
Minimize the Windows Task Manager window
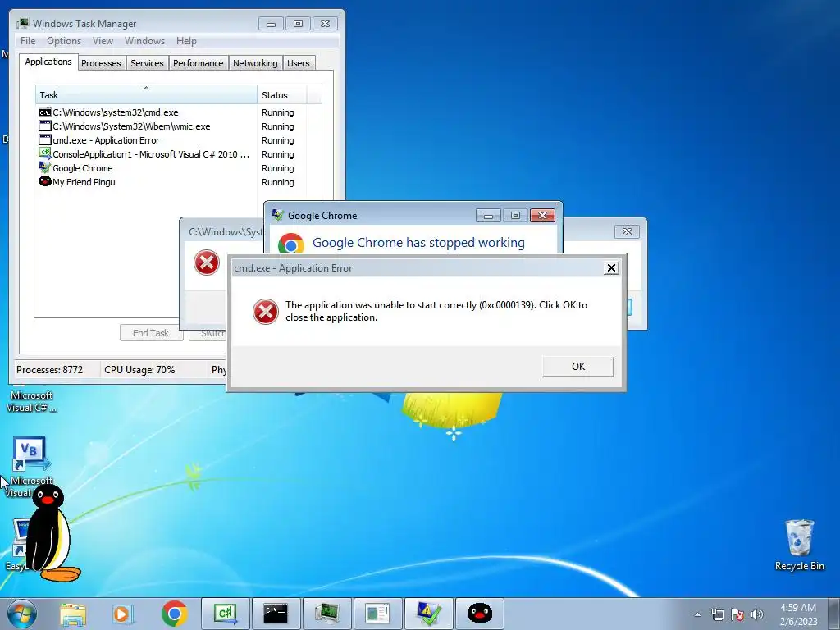[x=271, y=24]
